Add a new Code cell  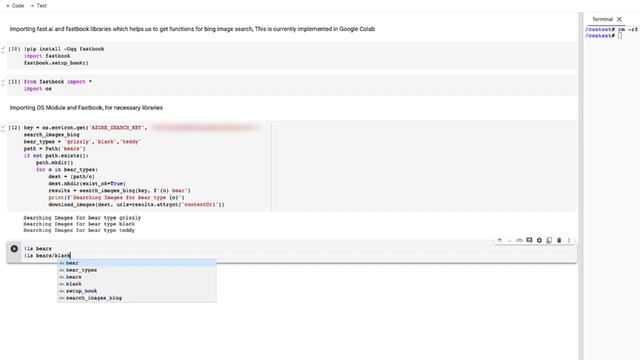click(x=15, y=6)
